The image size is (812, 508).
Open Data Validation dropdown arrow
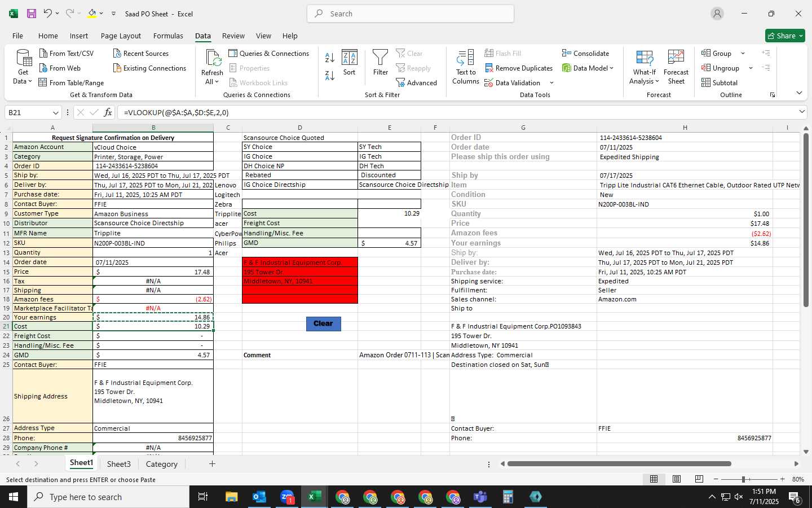pos(551,82)
